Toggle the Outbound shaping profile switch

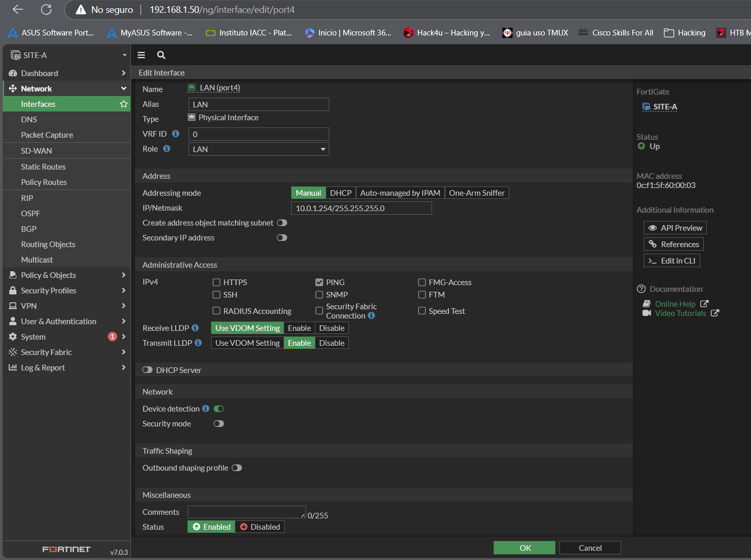coord(236,468)
